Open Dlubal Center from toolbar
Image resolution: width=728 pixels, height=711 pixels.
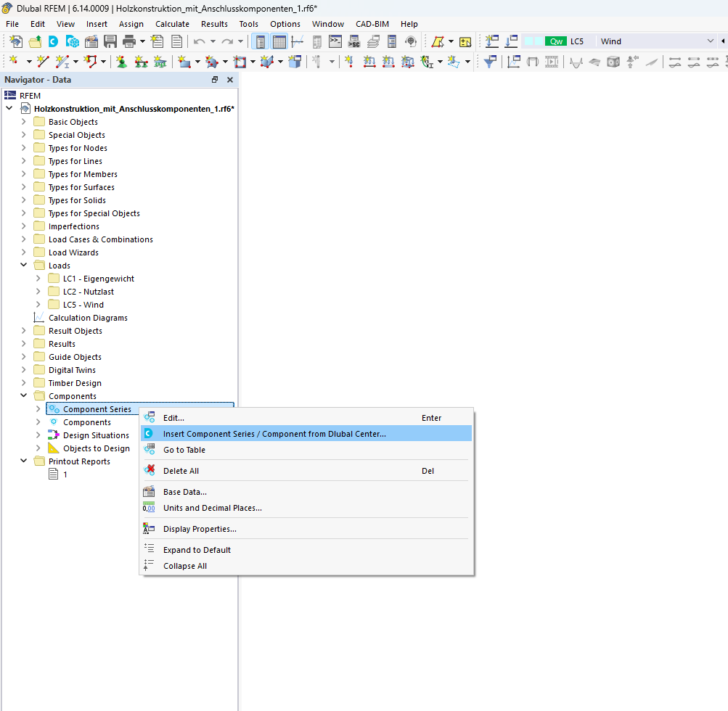[x=54, y=42]
